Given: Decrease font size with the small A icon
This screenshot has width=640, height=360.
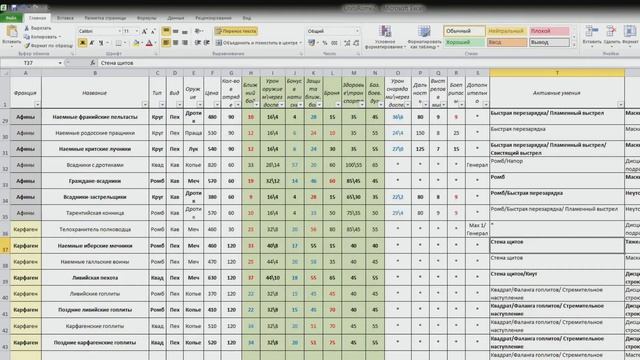Looking at the screenshot, I should (x=153, y=31).
